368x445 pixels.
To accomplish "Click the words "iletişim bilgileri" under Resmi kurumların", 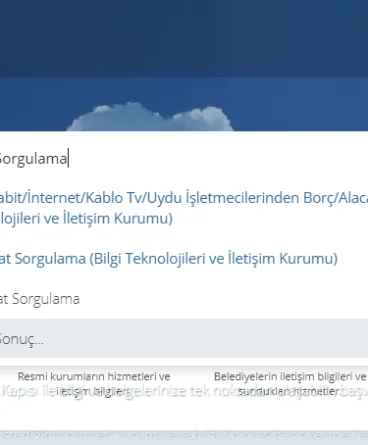I will click(93, 391).
